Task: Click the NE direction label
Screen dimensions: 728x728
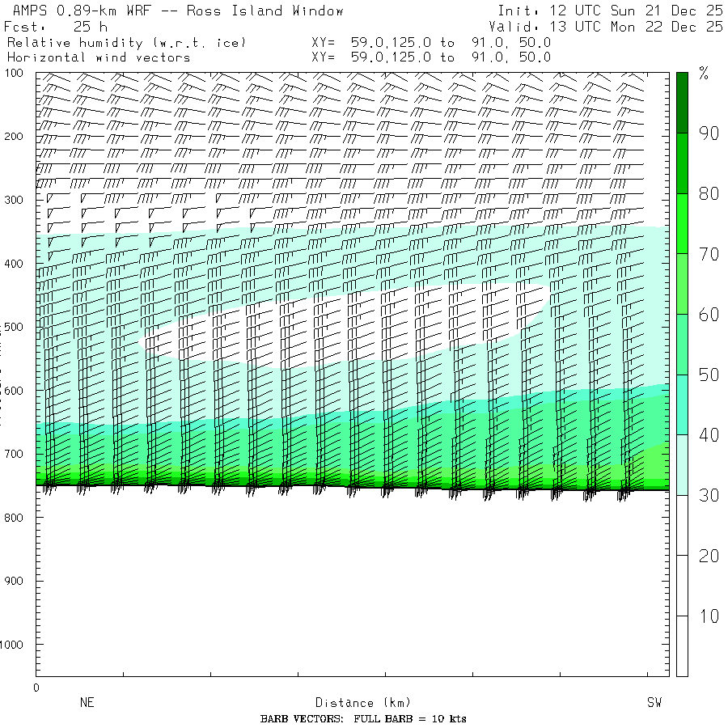Action: (x=87, y=702)
